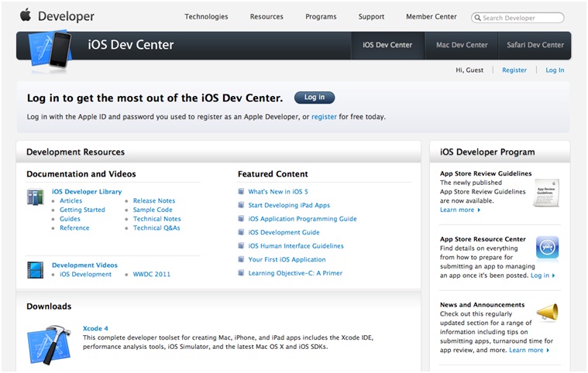The height and width of the screenshot is (373, 588).
Task: Open the Reference link
Action: pyautogui.click(x=74, y=228)
